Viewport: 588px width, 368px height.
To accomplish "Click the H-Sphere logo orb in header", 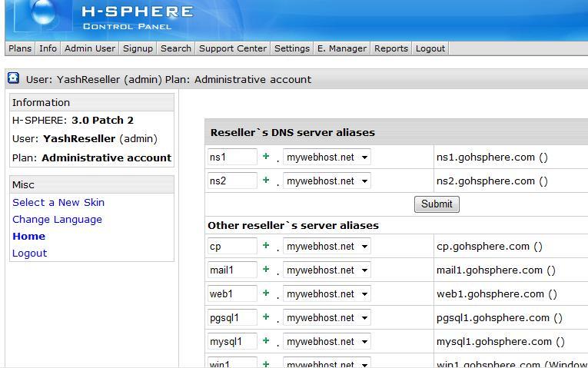I will (44, 12).
